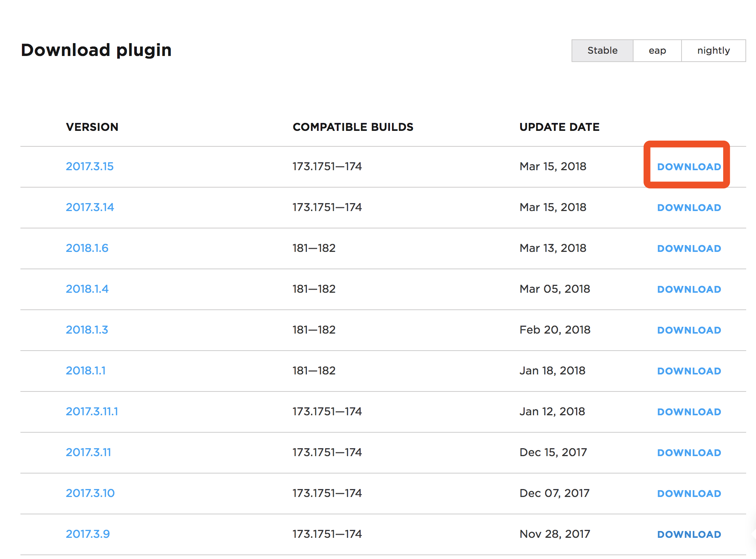Select builds 181—182 in the 2018.1.1 row
The height and width of the screenshot is (559, 756).
tap(314, 371)
